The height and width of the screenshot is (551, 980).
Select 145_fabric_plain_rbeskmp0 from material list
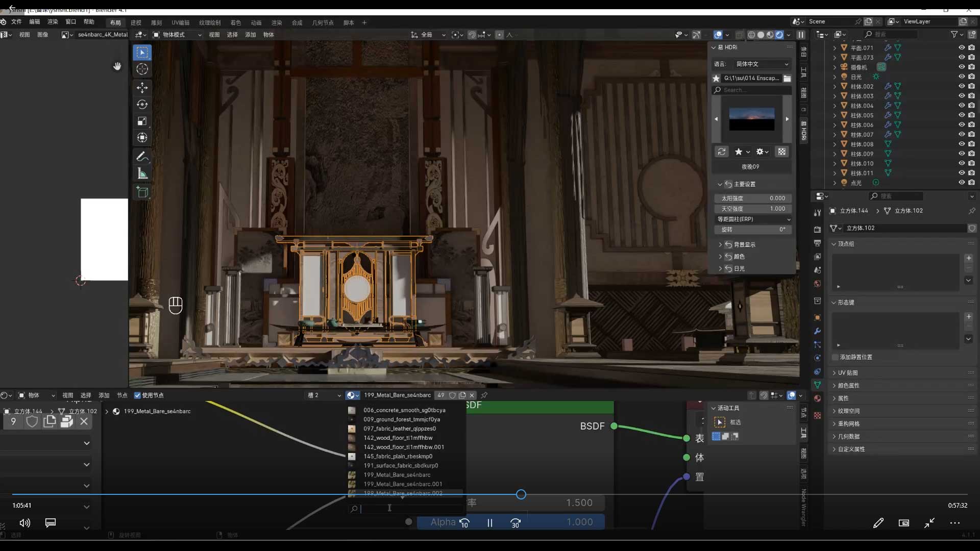click(x=398, y=456)
